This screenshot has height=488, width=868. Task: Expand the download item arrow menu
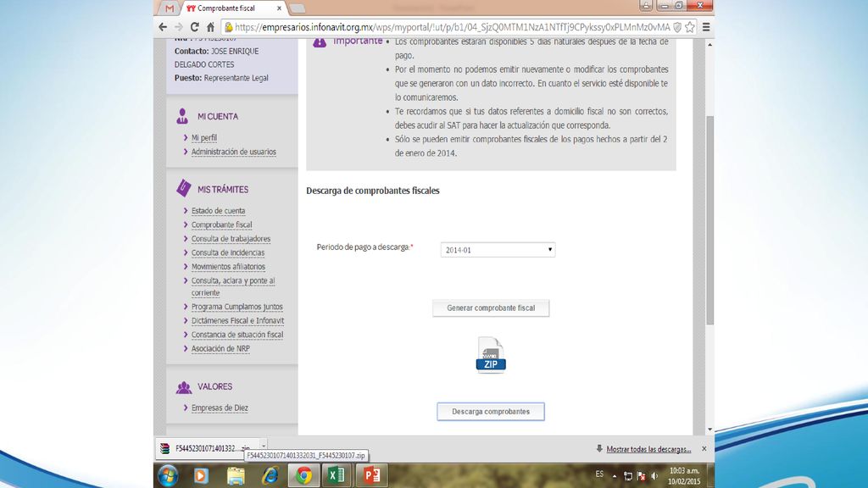pos(264,446)
